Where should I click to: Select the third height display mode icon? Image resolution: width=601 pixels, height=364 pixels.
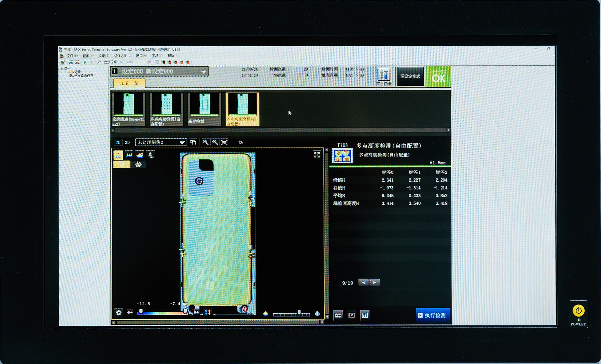coord(140,155)
